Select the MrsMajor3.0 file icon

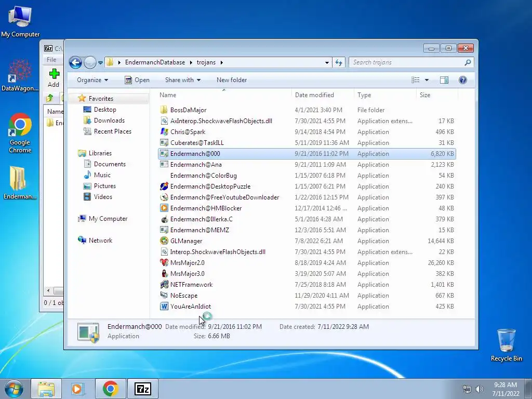[x=164, y=273]
